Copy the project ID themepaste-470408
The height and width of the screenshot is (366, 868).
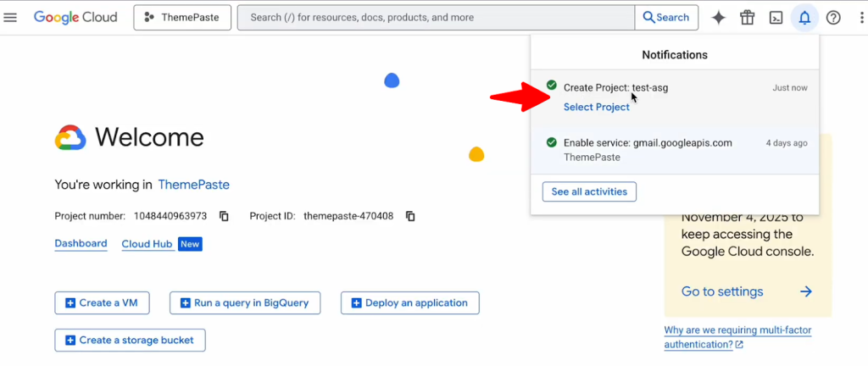pos(410,216)
